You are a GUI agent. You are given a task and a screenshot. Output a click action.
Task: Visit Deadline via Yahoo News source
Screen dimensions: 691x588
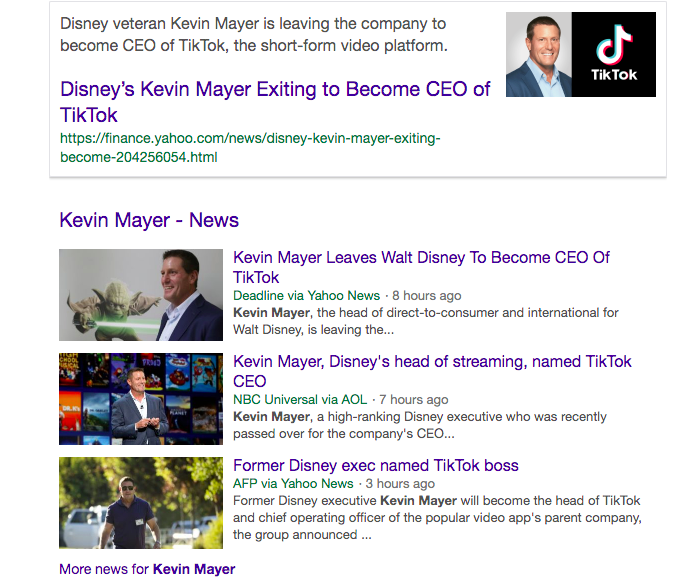tap(306, 295)
